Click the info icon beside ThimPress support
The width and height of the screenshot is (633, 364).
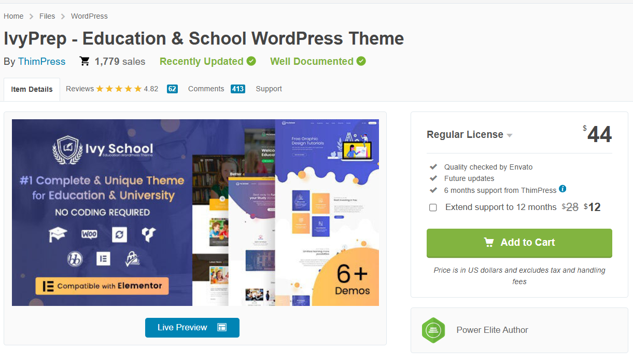[562, 189]
